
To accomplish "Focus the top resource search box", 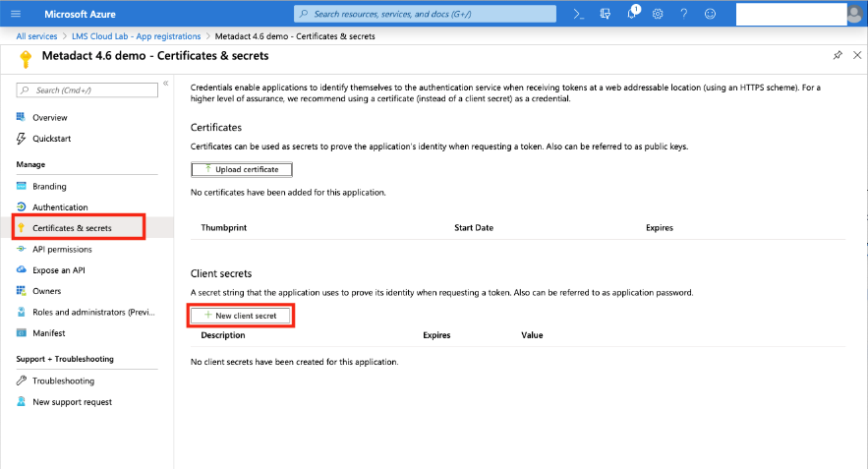I will (x=425, y=14).
